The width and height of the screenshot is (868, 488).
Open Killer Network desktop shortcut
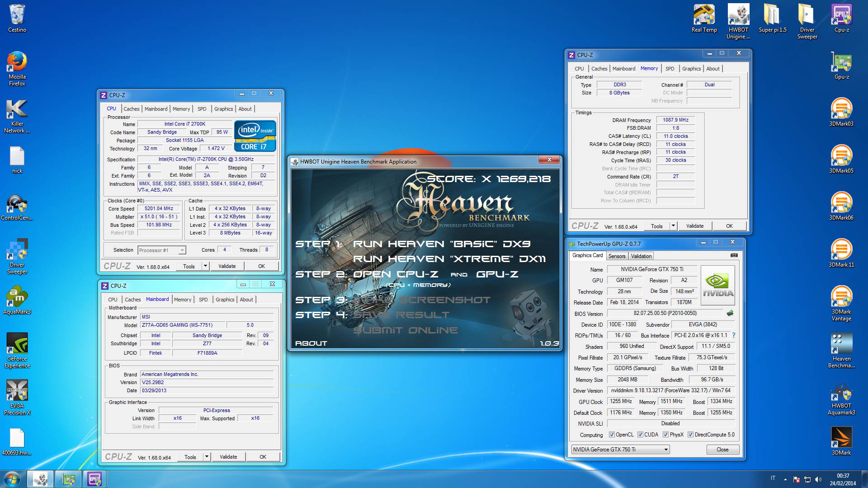(17, 116)
